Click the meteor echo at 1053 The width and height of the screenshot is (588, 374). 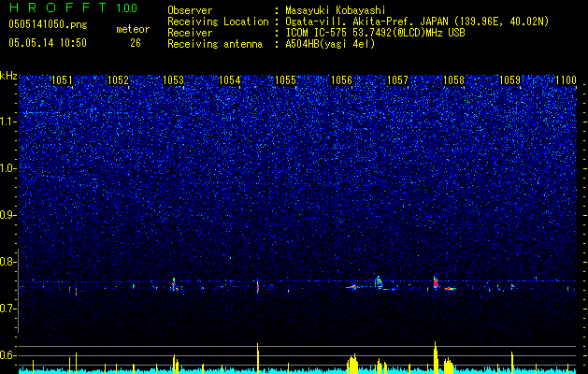174,284
